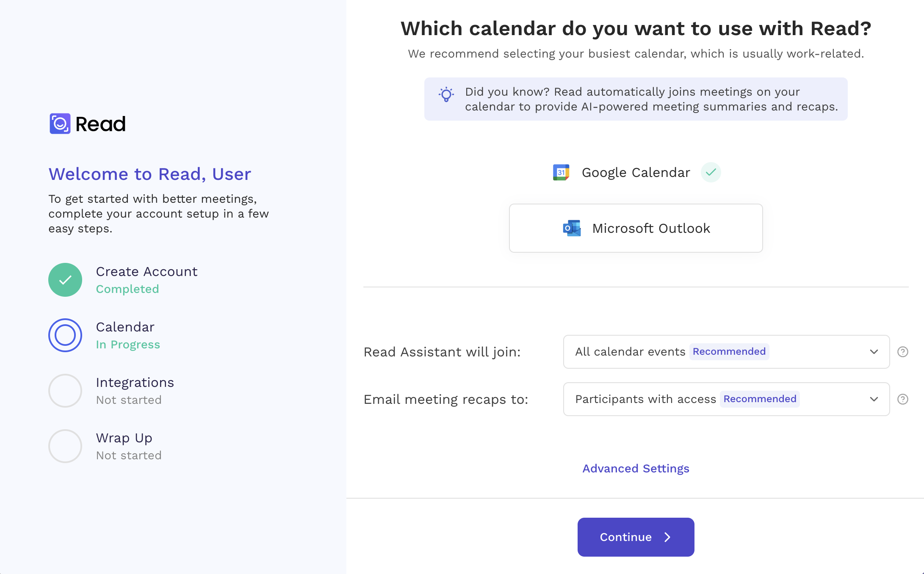Click the lightbulb tip icon
This screenshot has height=574, width=924.
[446, 94]
